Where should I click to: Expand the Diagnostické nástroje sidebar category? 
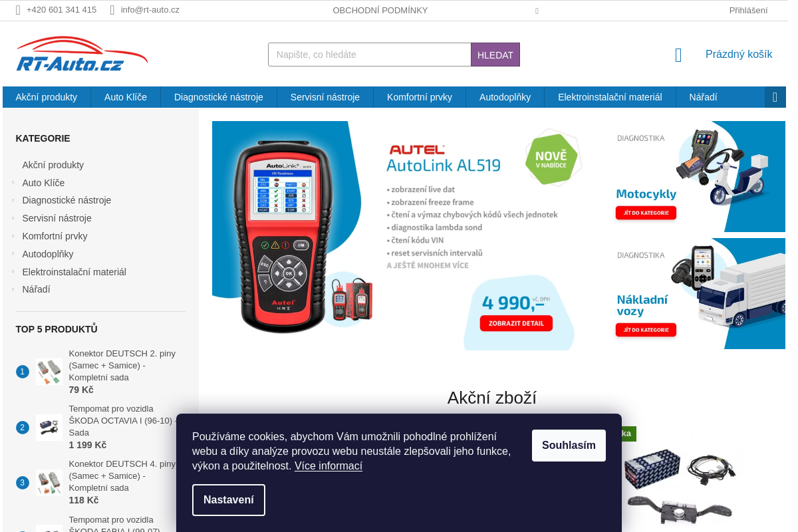13,200
